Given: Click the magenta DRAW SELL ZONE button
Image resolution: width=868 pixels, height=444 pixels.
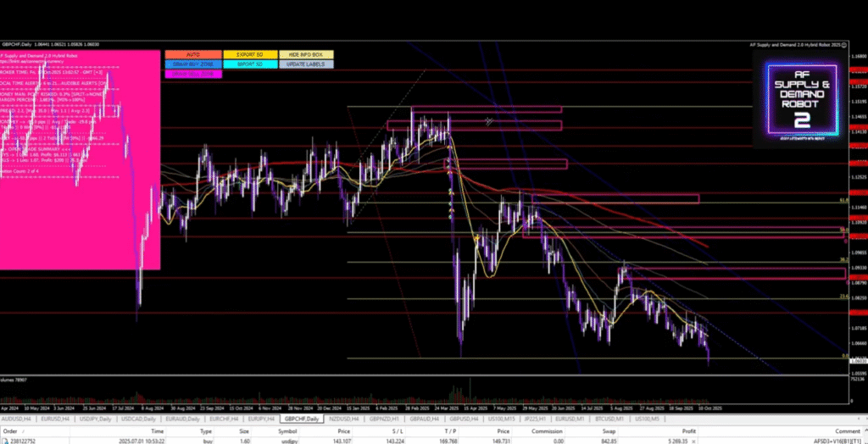Looking at the screenshot, I should coord(193,74).
